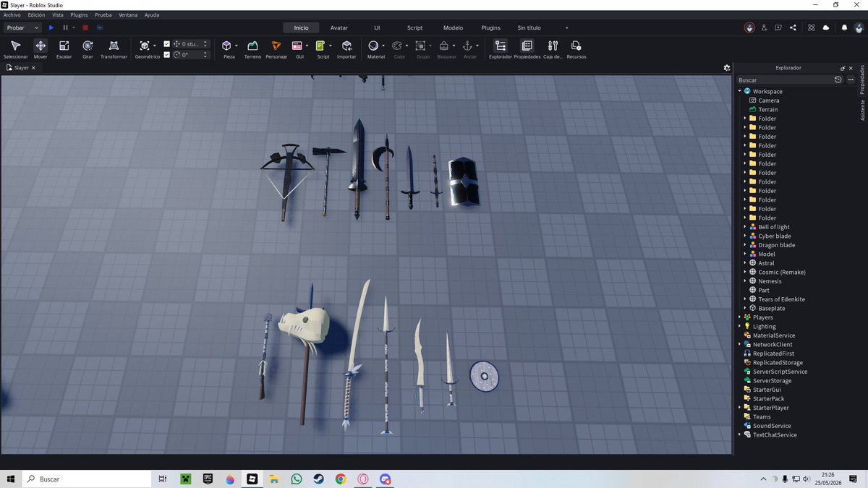Select ServerScriptService in Explorador
This screenshot has height=488, width=868.
[x=780, y=372]
